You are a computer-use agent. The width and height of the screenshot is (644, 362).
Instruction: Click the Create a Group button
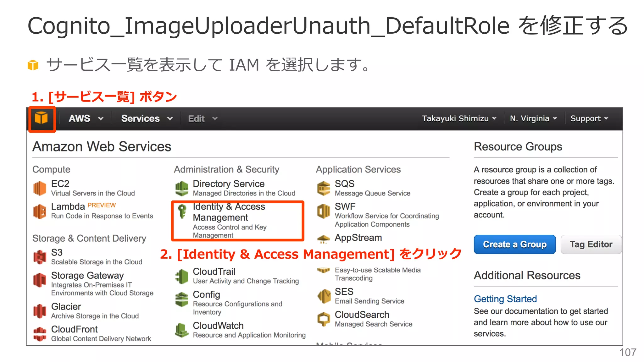[x=515, y=244]
